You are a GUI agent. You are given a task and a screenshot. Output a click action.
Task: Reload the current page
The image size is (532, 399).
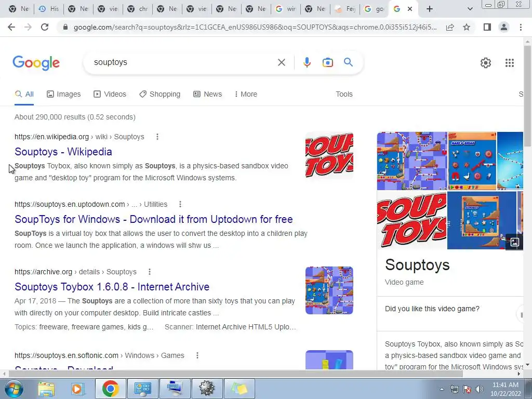click(x=45, y=27)
